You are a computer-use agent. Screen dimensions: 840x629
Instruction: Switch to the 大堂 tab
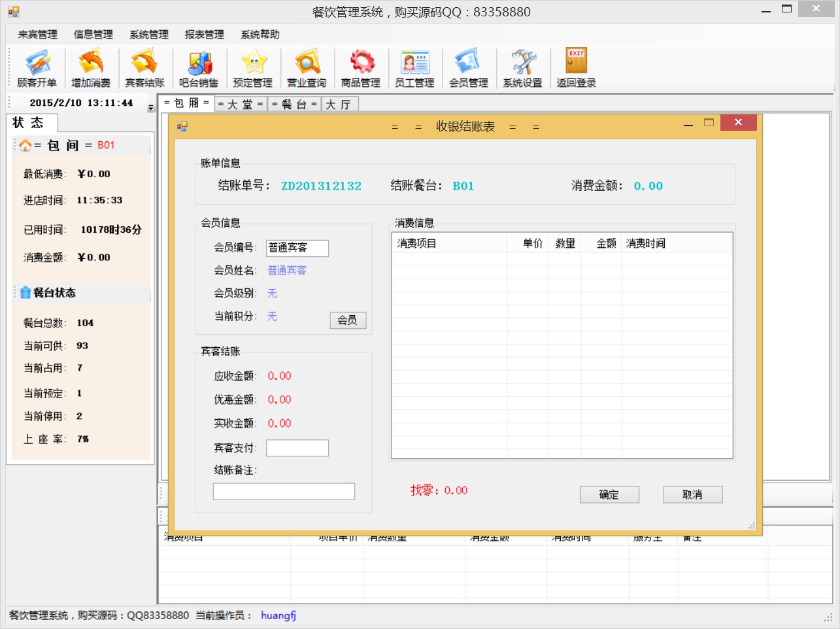click(240, 105)
